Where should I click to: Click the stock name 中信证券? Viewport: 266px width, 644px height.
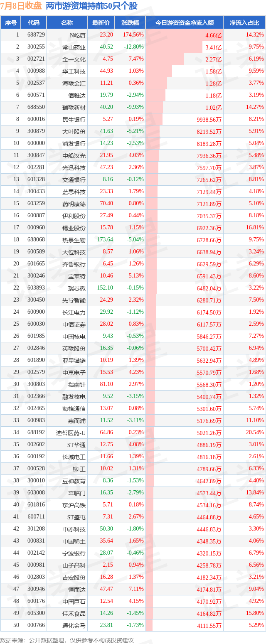(74, 324)
